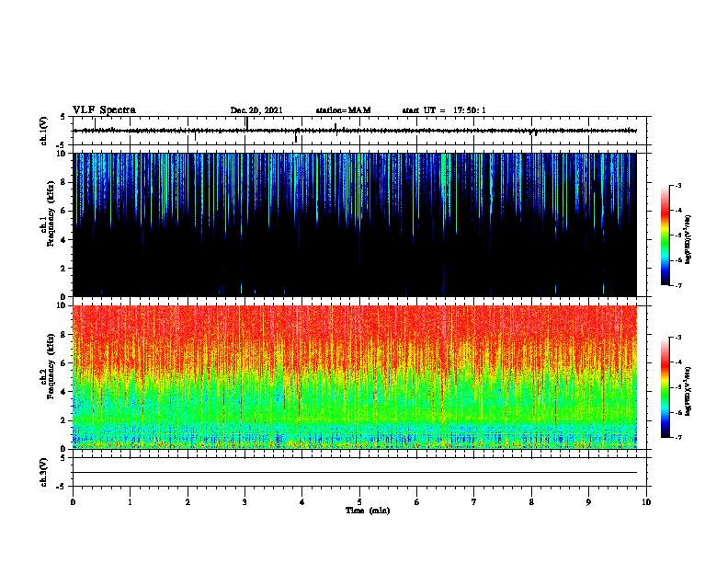This screenshot has height=563, width=728.
Task: Click the time axis tick label "3"
Action: pyautogui.click(x=245, y=502)
